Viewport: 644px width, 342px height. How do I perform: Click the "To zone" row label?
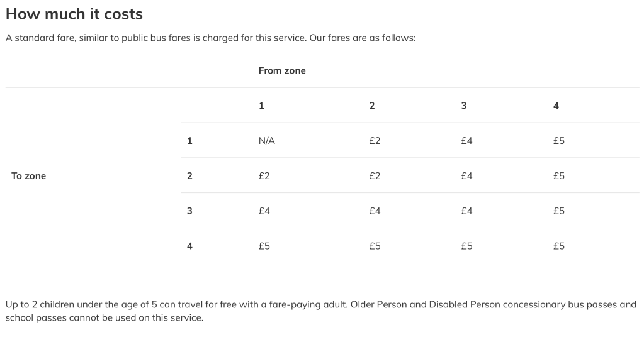(x=29, y=176)
